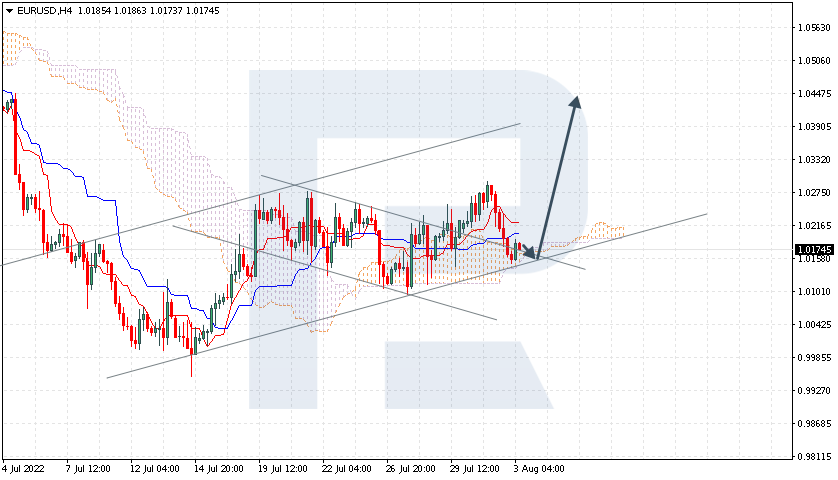This screenshot has height=480, width=838.
Task: Click the 0.98115 price axis label
Action: pos(814,456)
